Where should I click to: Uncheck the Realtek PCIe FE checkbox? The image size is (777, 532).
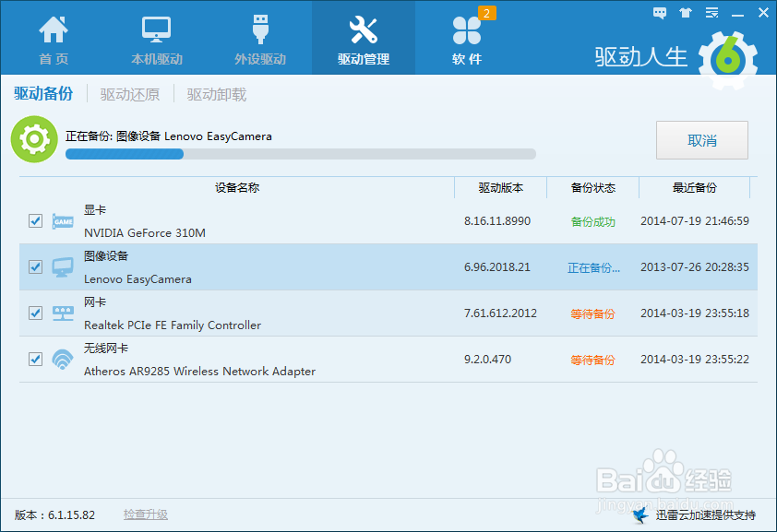tap(35, 313)
